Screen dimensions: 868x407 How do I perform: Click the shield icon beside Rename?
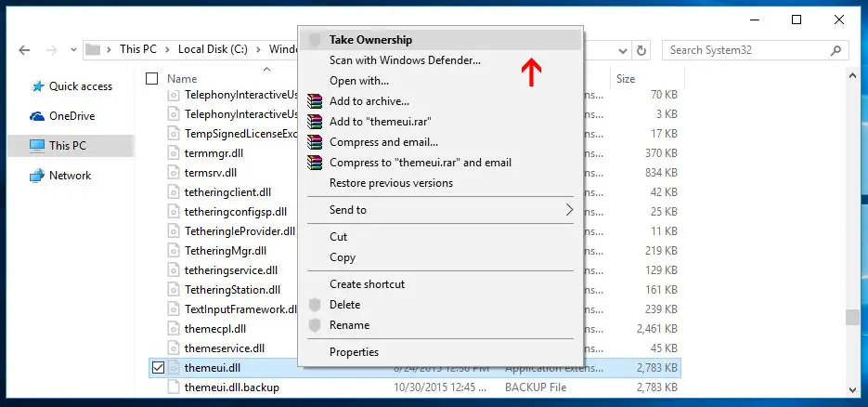[x=315, y=325]
